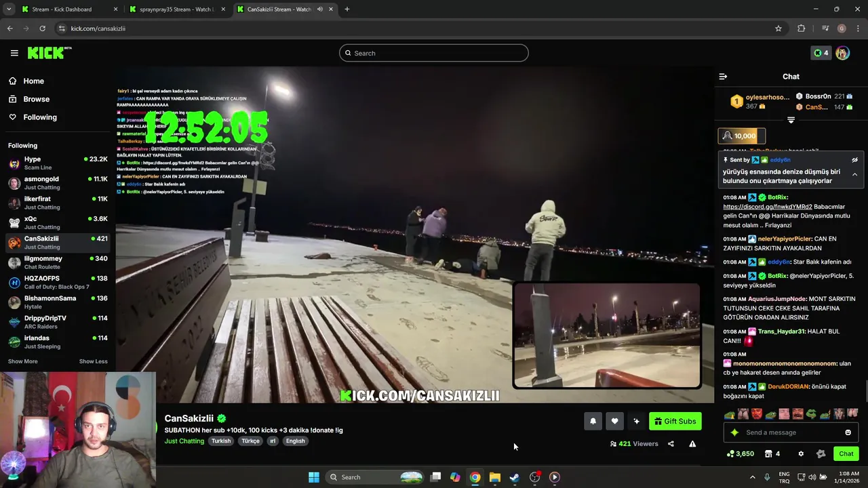The width and height of the screenshot is (868, 488).
Task: Click the sparkle button next to Gift Subs
Action: [636, 421]
